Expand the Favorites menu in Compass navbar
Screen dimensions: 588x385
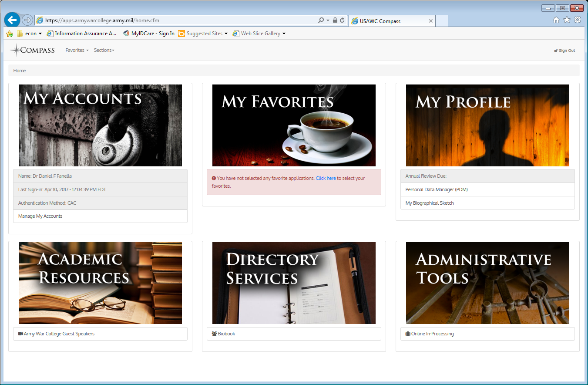77,50
